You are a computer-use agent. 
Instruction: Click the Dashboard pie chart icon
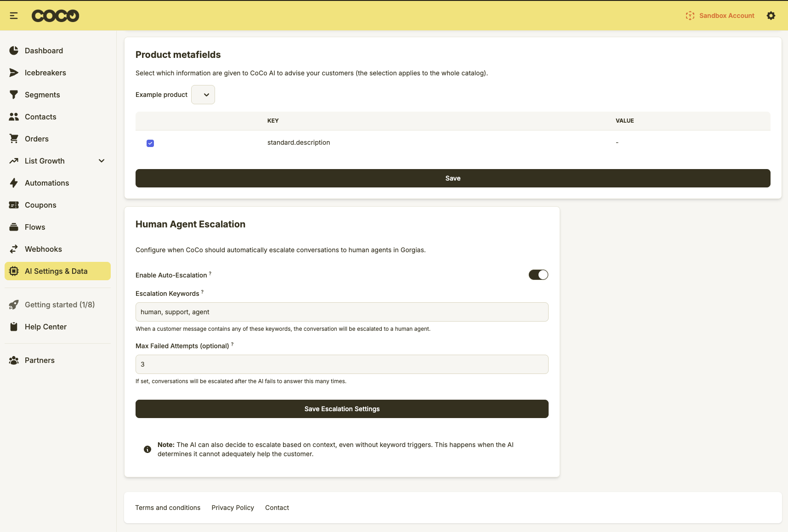point(14,51)
